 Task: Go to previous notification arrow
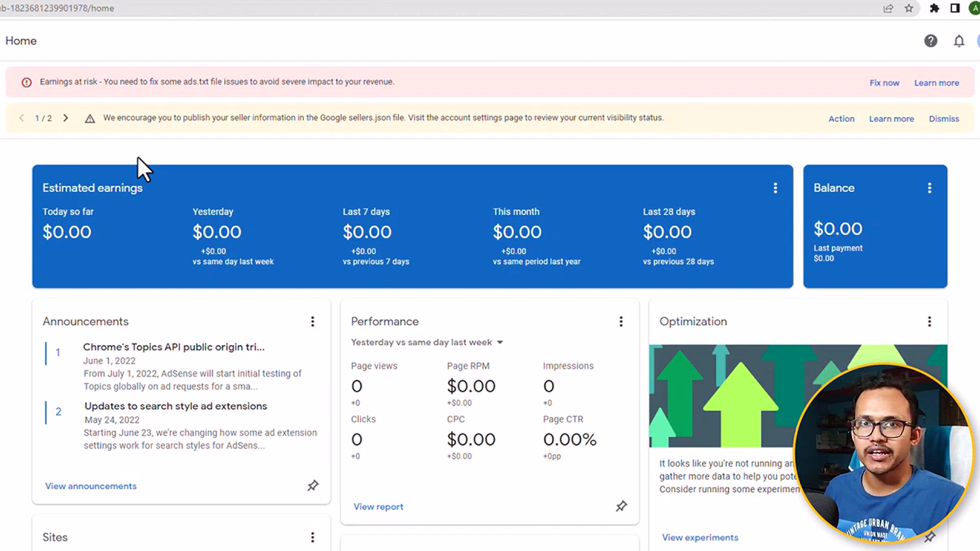(x=21, y=118)
